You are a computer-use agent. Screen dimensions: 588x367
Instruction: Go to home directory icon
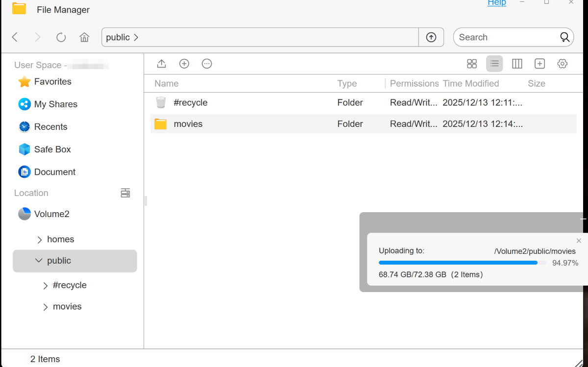pos(84,37)
